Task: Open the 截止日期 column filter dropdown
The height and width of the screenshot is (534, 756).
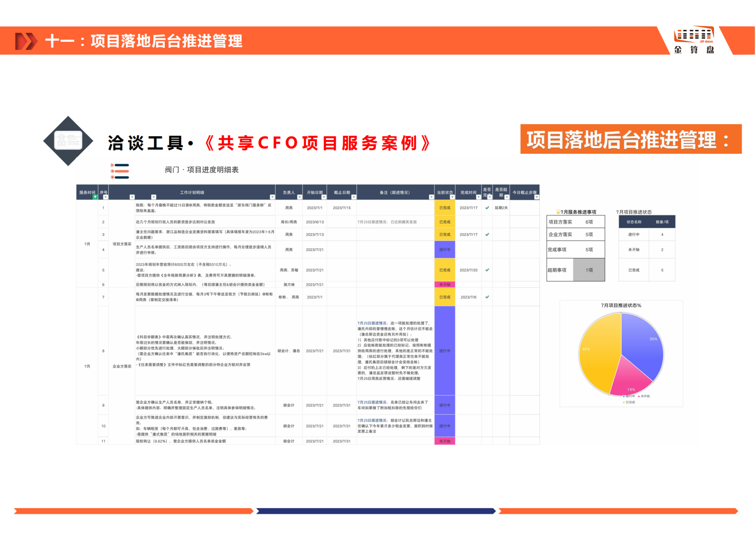Action: tap(354, 197)
